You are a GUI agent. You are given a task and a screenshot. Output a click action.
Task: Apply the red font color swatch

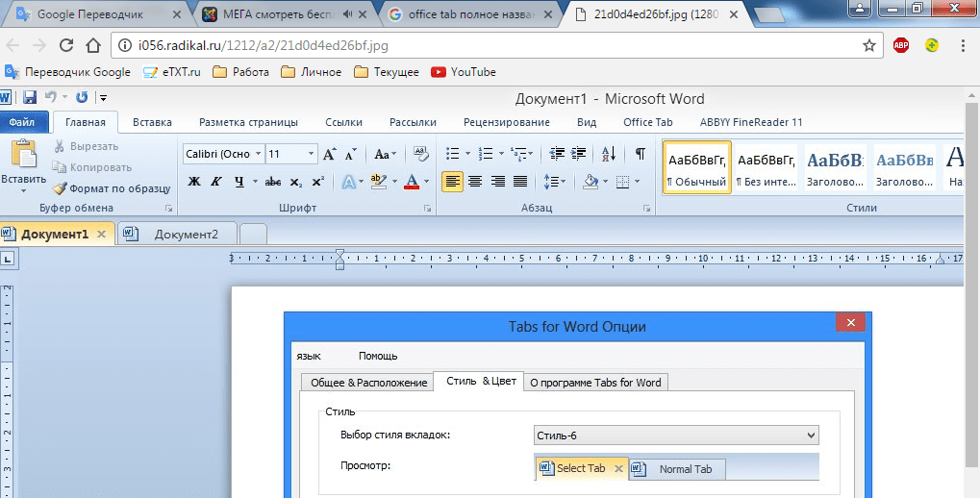coord(413,182)
